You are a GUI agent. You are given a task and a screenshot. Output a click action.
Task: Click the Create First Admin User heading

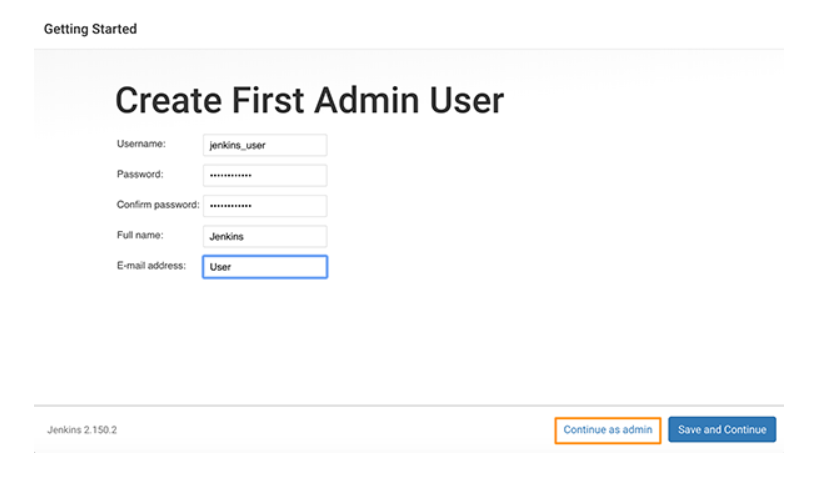(309, 100)
